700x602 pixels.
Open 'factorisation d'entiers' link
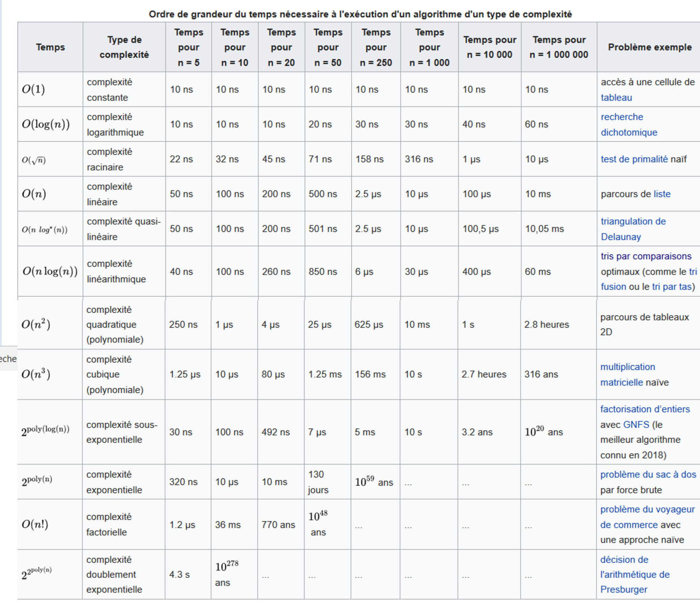click(x=645, y=409)
